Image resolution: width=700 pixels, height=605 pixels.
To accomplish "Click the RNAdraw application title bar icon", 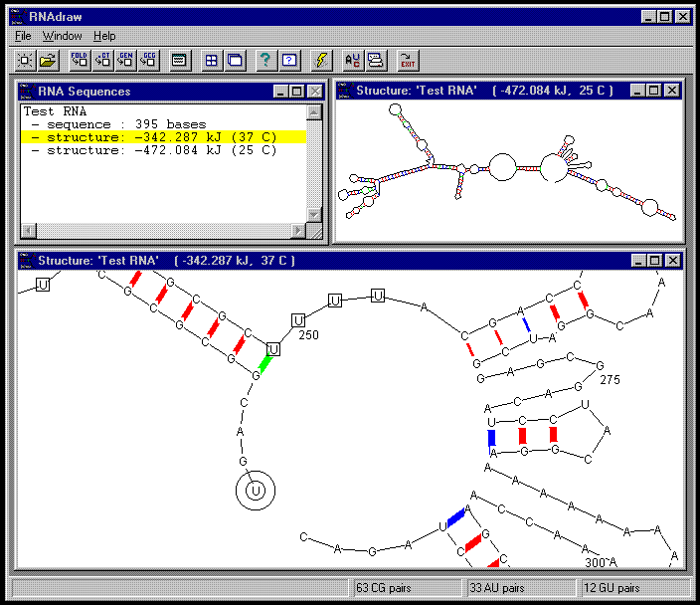I will pyautogui.click(x=18, y=17).
